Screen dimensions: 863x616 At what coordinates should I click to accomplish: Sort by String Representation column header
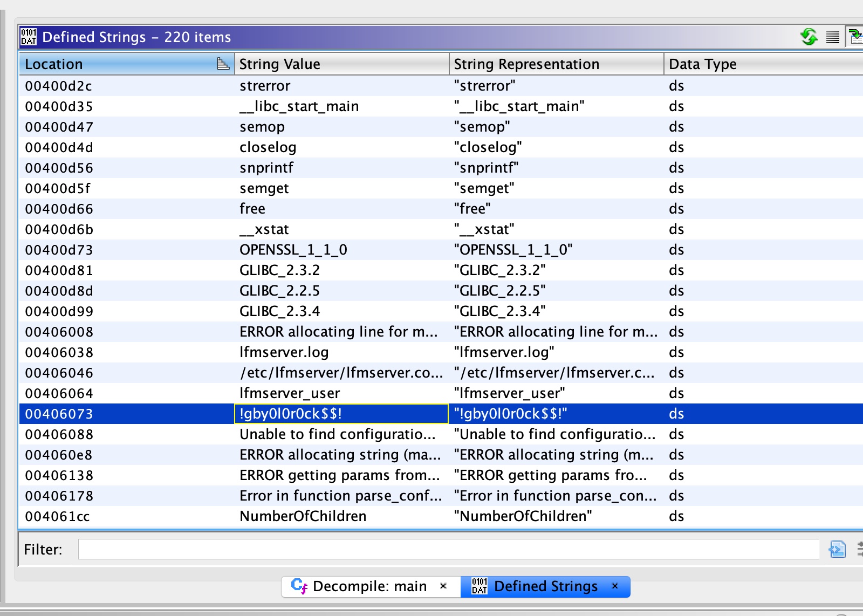[x=556, y=64]
